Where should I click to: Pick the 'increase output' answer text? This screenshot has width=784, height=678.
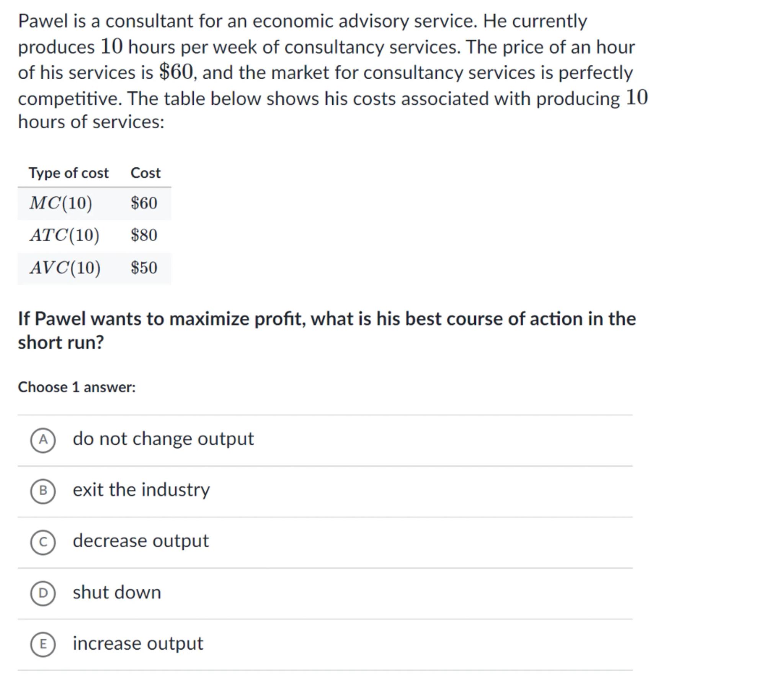(x=138, y=643)
